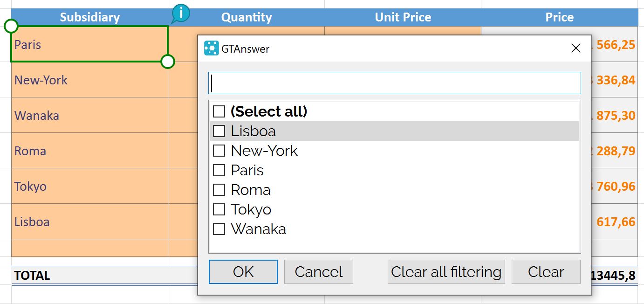The width and height of the screenshot is (644, 304).
Task: Click the bottom-right selection handle on the Paris cell
Action: [x=167, y=61]
